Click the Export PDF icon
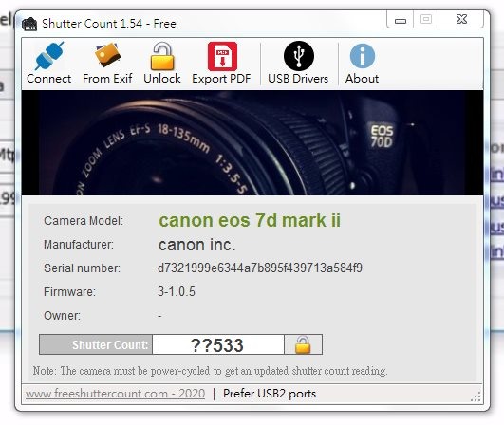The width and height of the screenshot is (504, 425). (222, 56)
